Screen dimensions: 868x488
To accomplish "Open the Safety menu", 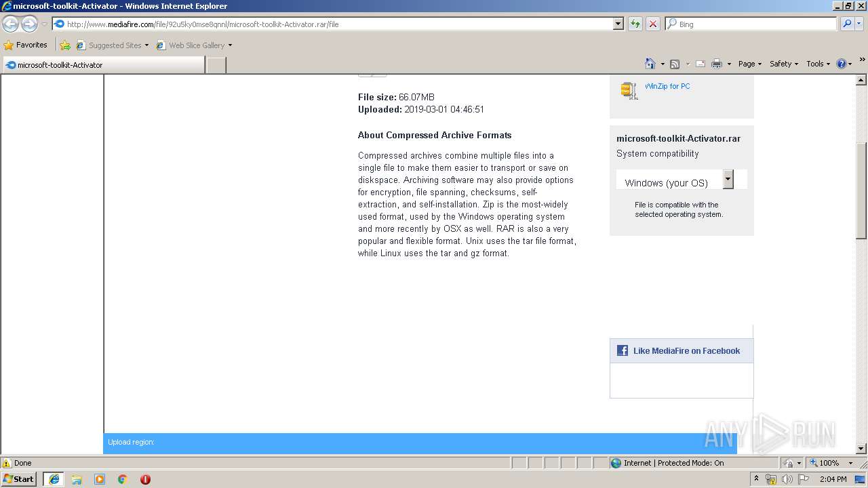I will pyautogui.click(x=783, y=64).
